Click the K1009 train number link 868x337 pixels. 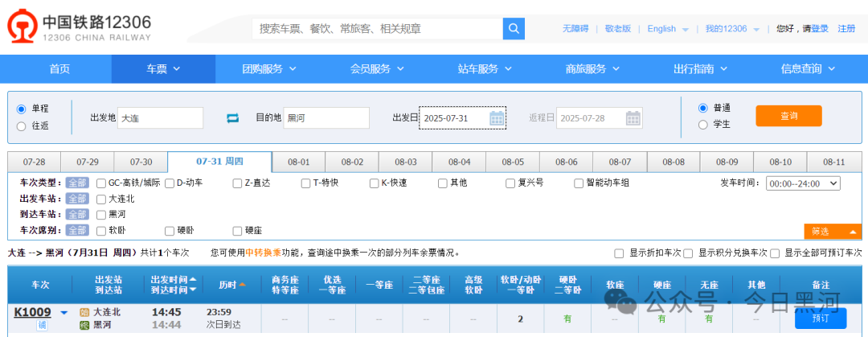point(33,312)
